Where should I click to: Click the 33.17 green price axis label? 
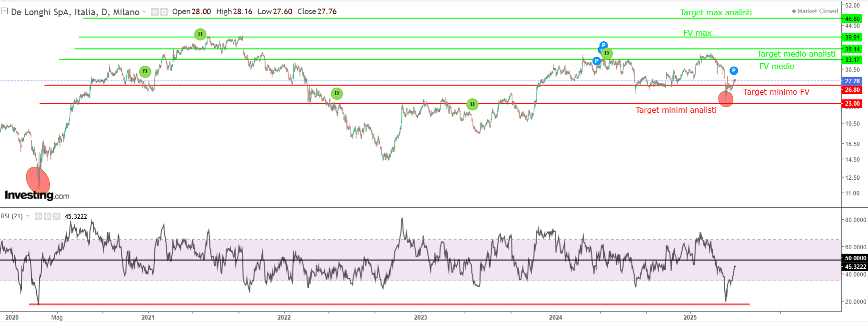(852, 60)
